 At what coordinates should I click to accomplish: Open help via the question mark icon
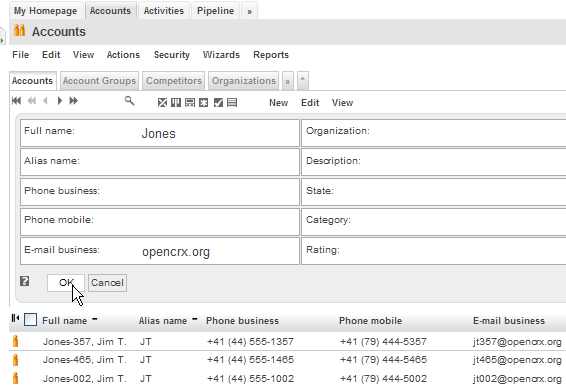coord(25,281)
